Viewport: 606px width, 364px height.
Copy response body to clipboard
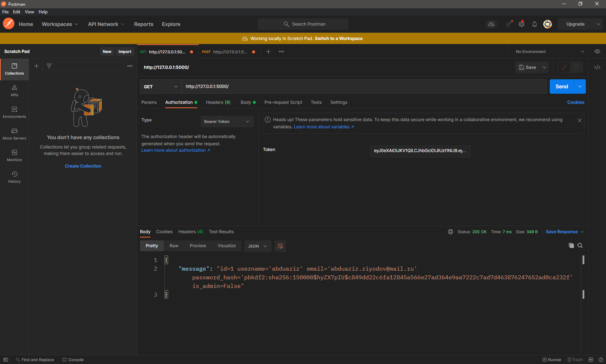(x=571, y=245)
